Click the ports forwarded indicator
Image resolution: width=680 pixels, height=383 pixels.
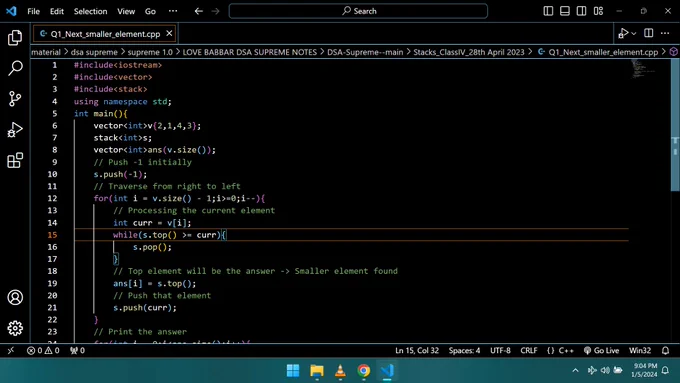click(x=77, y=350)
